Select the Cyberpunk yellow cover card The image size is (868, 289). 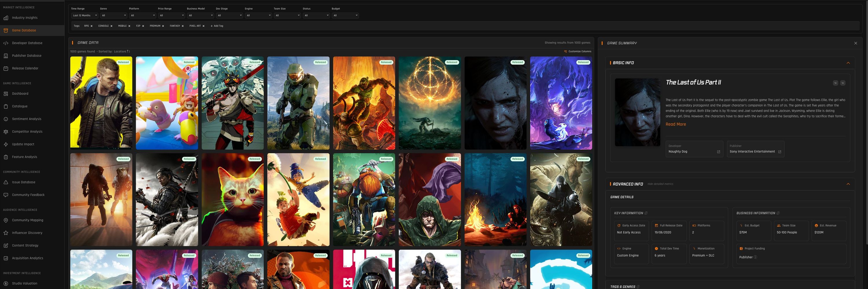[101, 102]
